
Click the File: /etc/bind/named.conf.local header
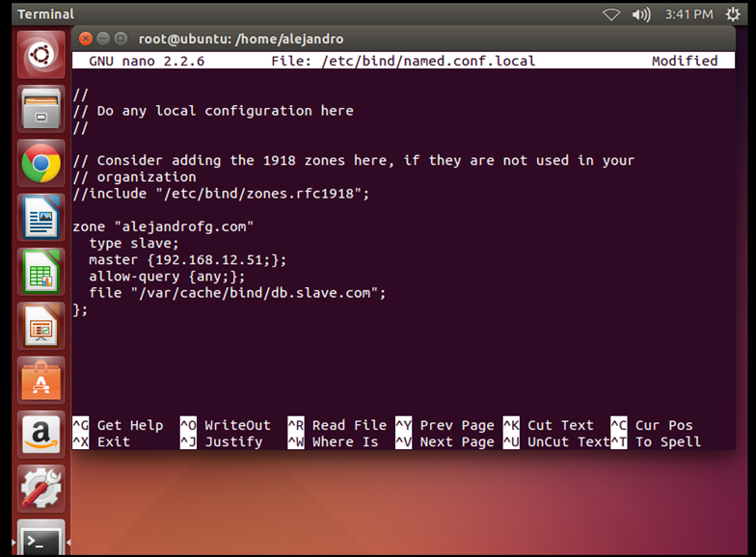click(x=403, y=62)
